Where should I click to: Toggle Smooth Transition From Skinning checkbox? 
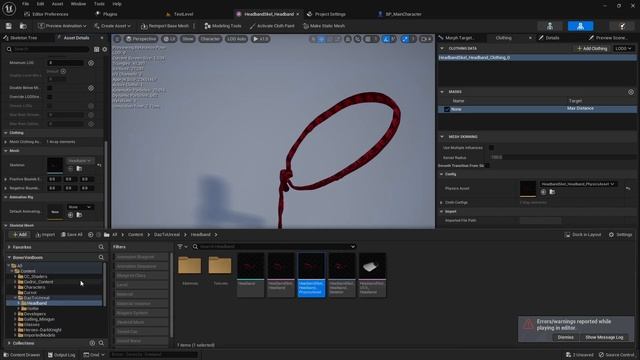click(487, 166)
